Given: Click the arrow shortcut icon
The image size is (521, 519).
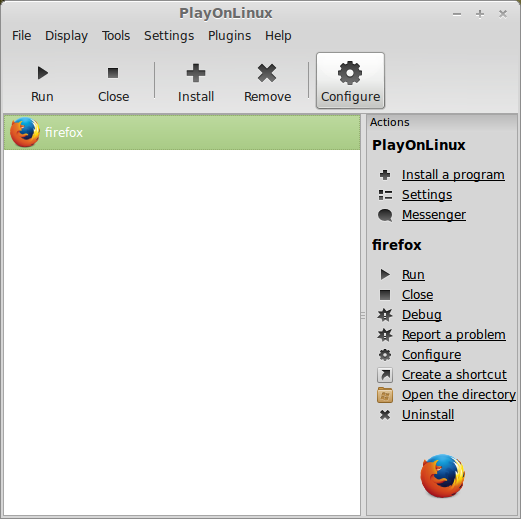Looking at the screenshot, I should 385,375.
